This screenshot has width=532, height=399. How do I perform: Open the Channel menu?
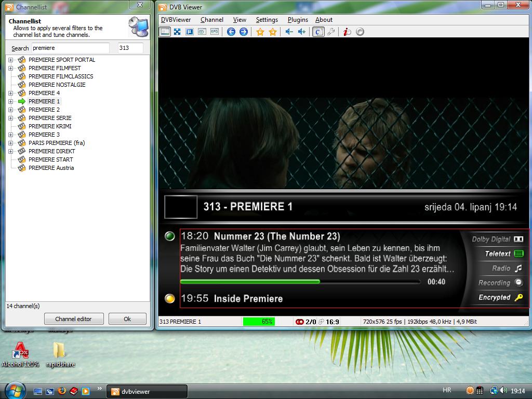(x=212, y=20)
